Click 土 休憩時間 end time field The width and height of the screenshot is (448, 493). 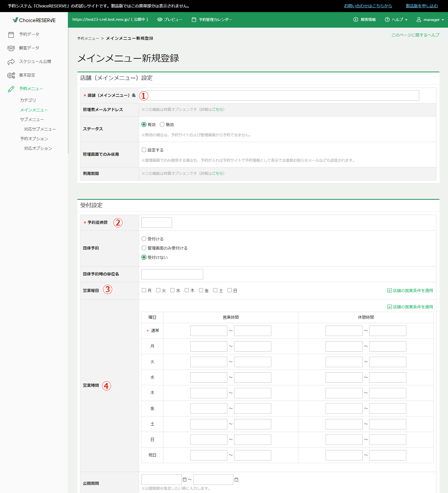coord(388,424)
